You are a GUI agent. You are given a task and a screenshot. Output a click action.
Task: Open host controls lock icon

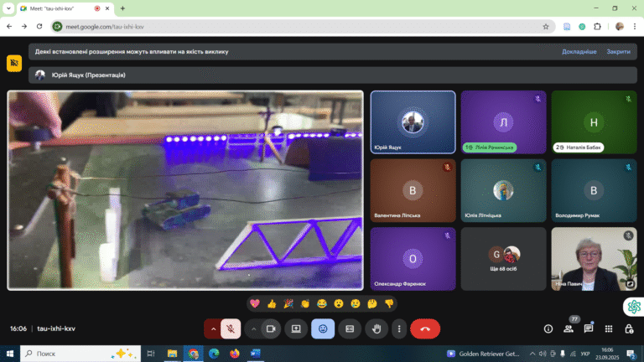[629, 328]
